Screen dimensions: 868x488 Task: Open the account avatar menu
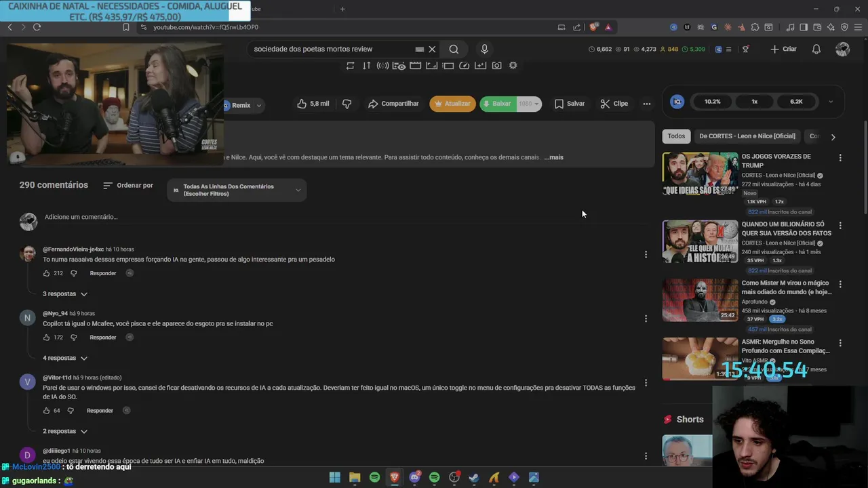(x=843, y=49)
